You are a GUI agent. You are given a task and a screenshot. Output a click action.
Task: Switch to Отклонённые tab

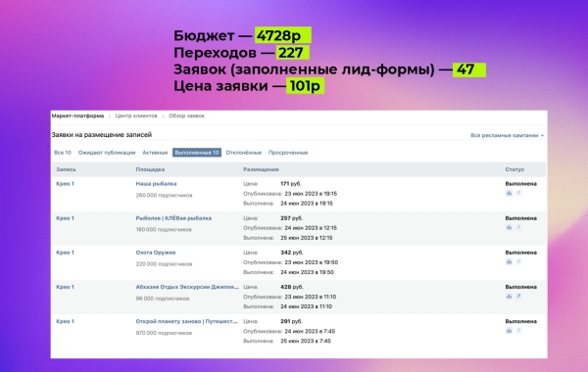(x=243, y=153)
